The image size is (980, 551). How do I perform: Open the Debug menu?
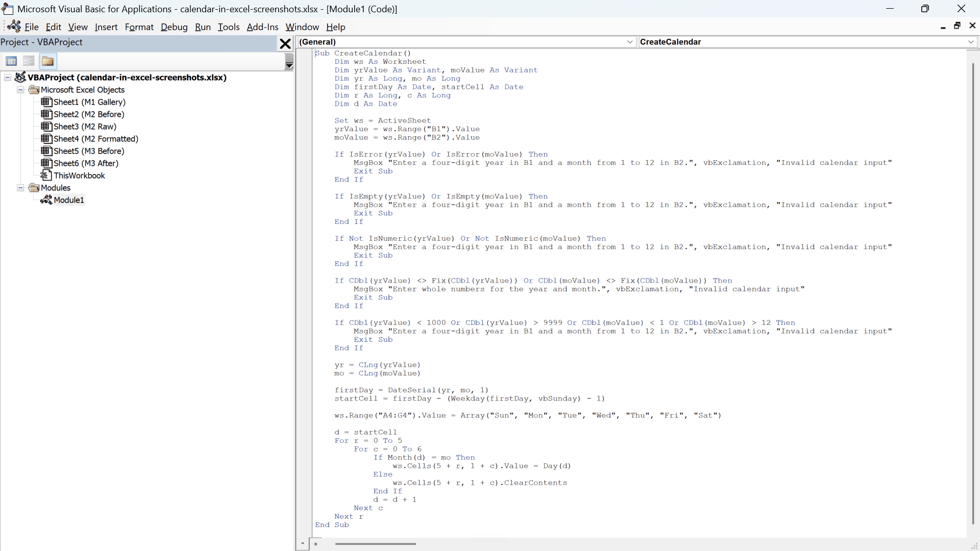[174, 27]
